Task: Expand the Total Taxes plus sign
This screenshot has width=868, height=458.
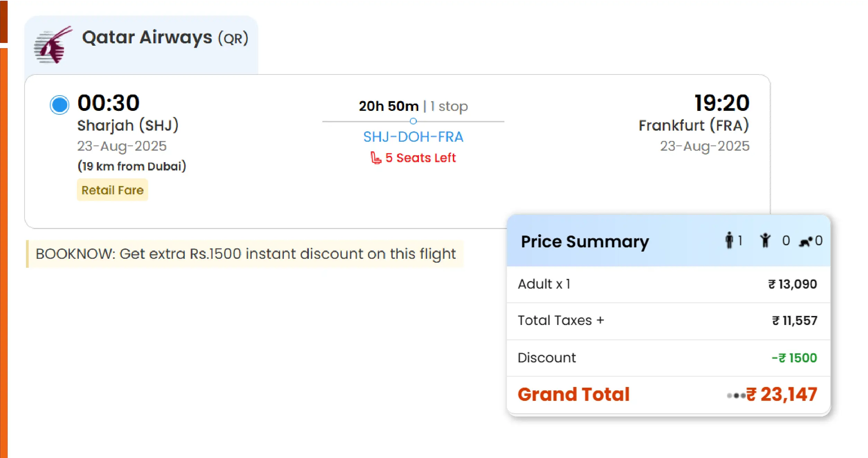Action: [x=600, y=320]
